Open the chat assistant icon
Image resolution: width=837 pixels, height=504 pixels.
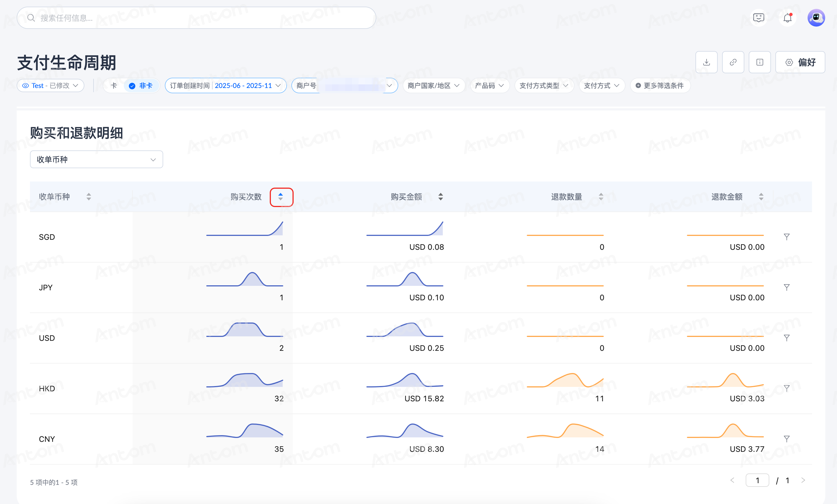(x=758, y=18)
